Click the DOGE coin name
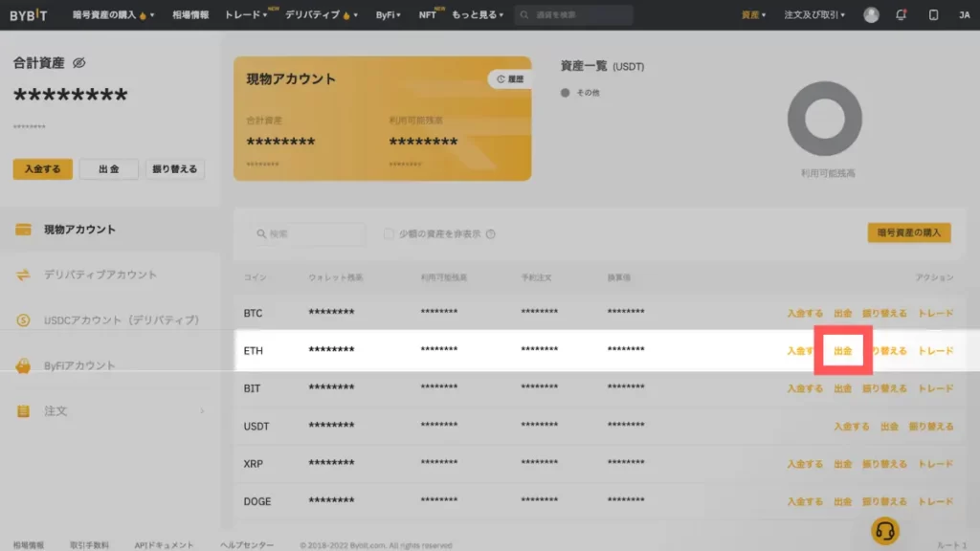Image resolution: width=980 pixels, height=551 pixels. (x=256, y=501)
